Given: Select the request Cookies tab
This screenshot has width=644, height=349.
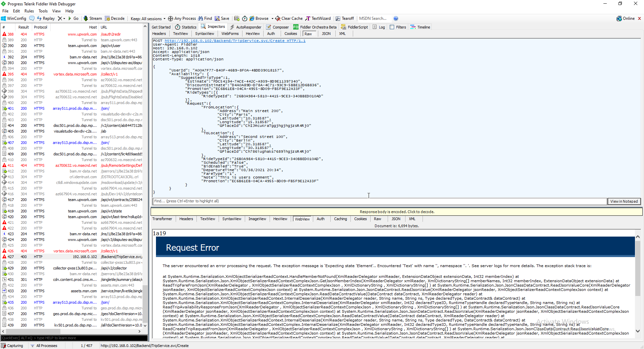Looking at the screenshot, I should pos(291,34).
